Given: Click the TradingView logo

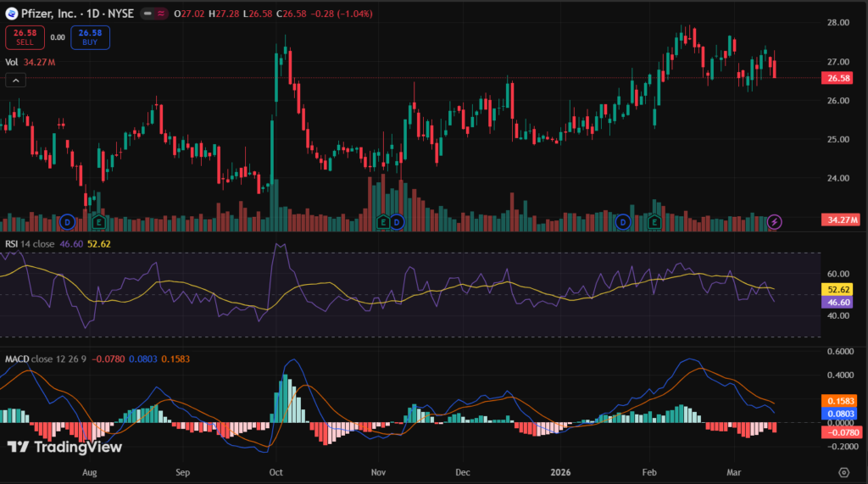Looking at the screenshot, I should pyautogui.click(x=64, y=447).
